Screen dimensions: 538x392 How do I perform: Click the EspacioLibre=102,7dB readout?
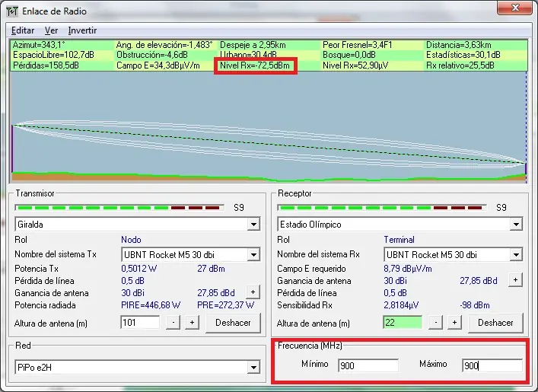pyautogui.click(x=53, y=55)
